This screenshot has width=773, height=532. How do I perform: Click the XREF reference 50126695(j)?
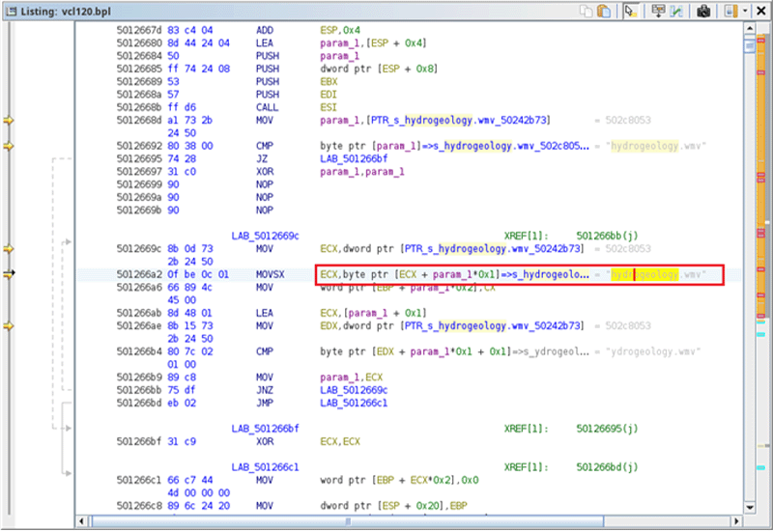click(607, 429)
